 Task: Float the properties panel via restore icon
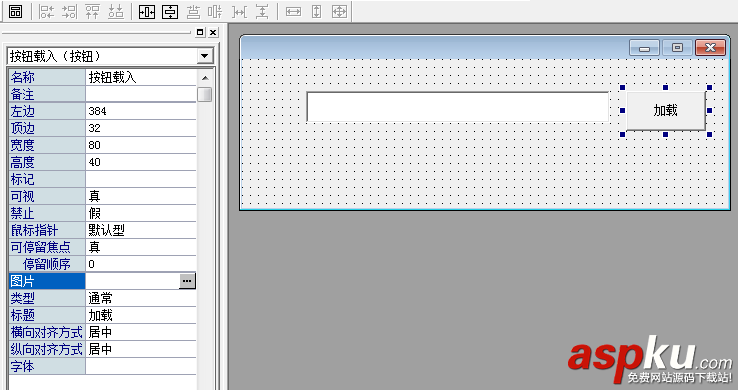[x=200, y=32]
